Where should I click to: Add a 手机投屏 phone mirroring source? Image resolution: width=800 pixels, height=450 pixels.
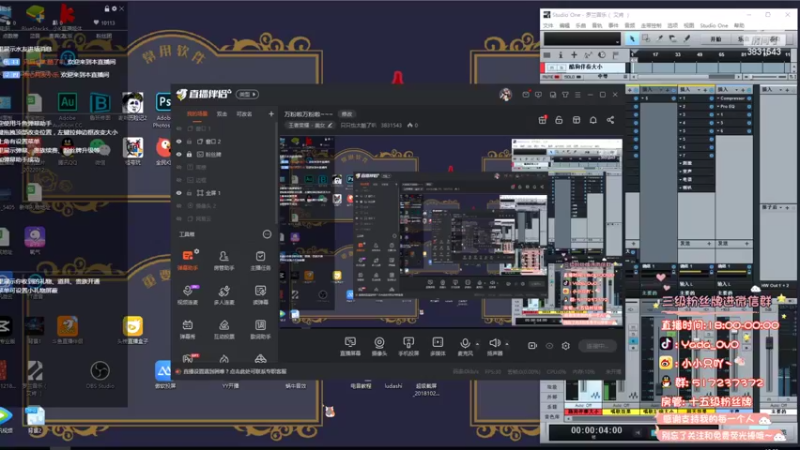408,346
